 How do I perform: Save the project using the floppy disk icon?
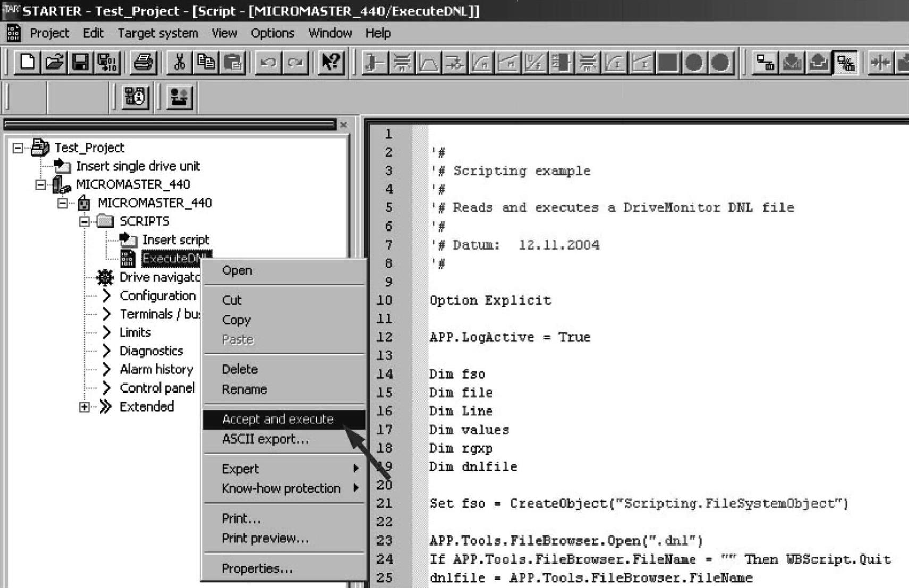click(81, 63)
